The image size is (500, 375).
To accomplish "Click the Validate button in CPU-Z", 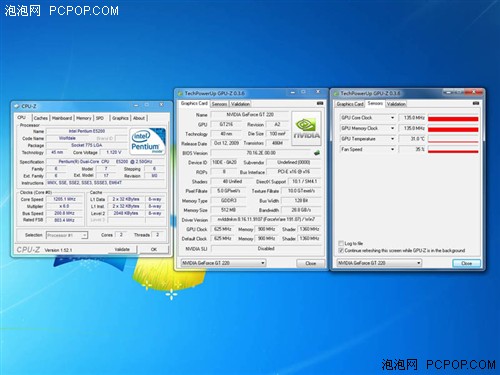I will (x=122, y=249).
